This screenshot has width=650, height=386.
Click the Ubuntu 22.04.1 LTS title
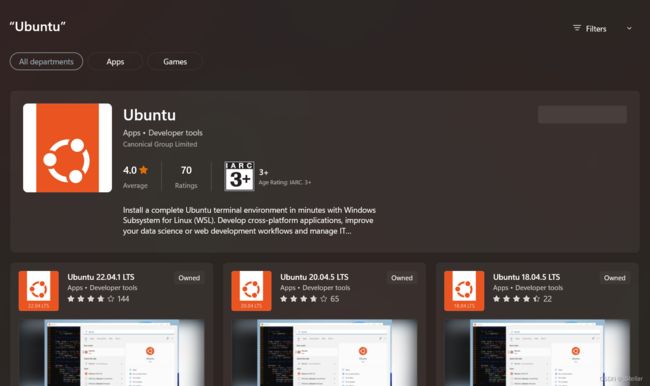[x=101, y=277]
